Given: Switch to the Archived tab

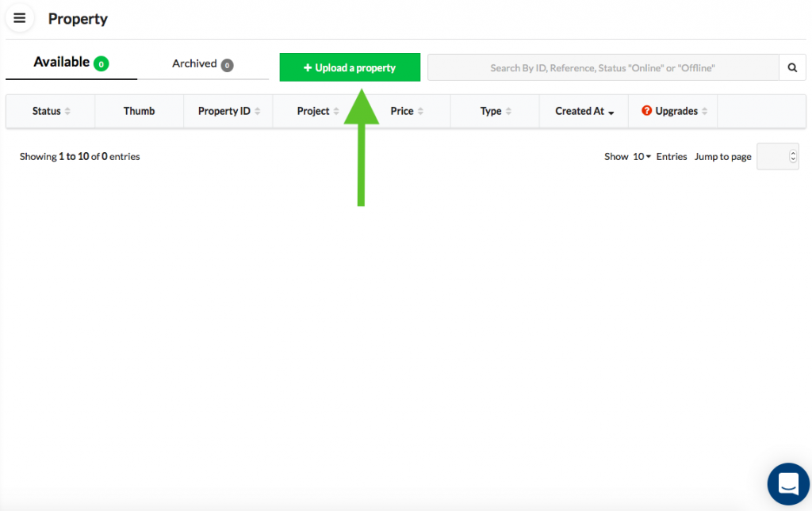Looking at the screenshot, I should 196,63.
